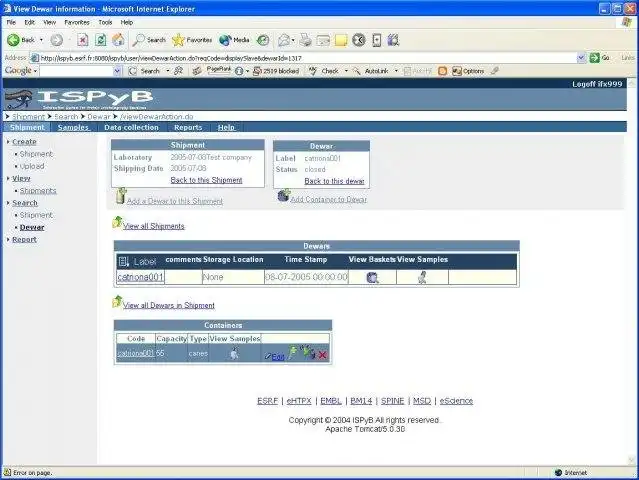
Task: Click the browser Back arrow icon
Action: tap(13, 40)
